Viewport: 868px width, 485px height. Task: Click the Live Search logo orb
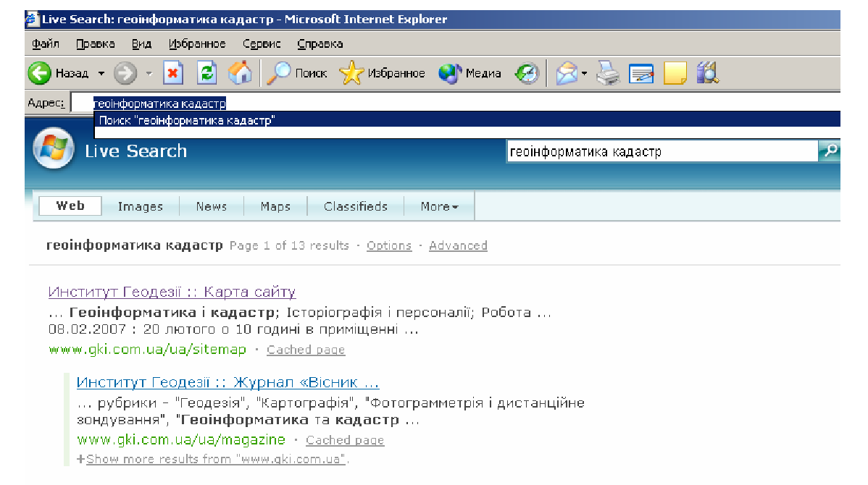pos(54,148)
